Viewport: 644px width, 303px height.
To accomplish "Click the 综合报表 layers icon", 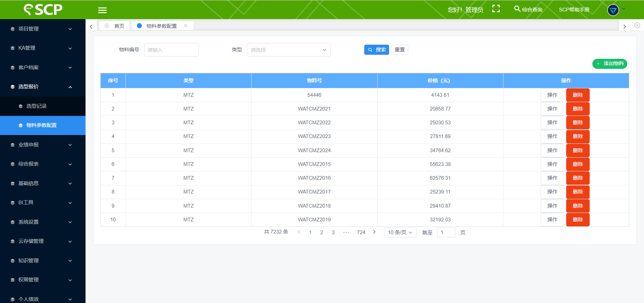I will click(x=12, y=164).
